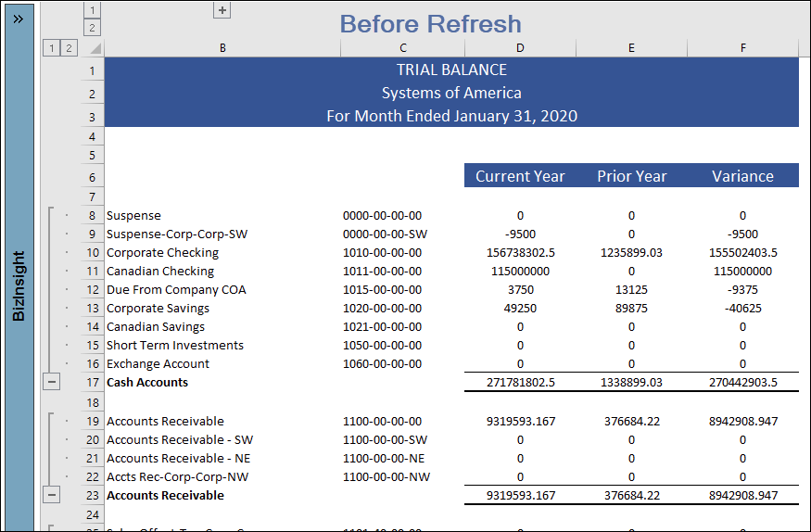The width and height of the screenshot is (811, 532).
Task: Click the Exchange Account label cell
Action: pos(222,363)
